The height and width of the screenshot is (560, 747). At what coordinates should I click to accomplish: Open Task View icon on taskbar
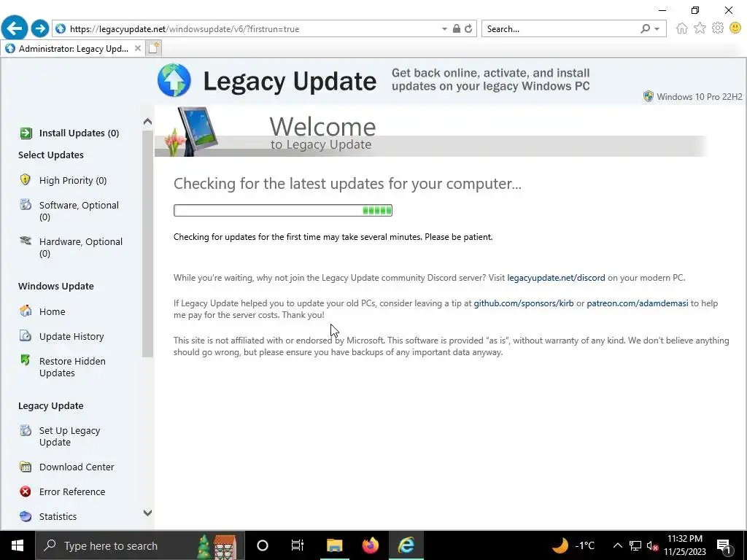[x=298, y=545]
